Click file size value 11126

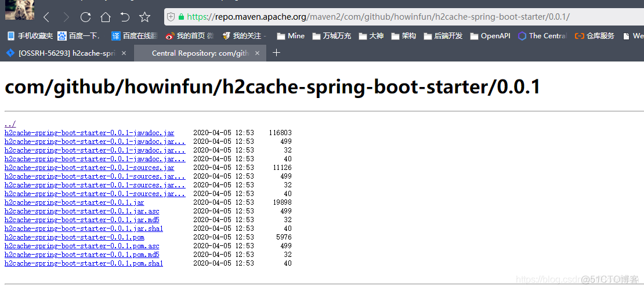click(x=282, y=168)
